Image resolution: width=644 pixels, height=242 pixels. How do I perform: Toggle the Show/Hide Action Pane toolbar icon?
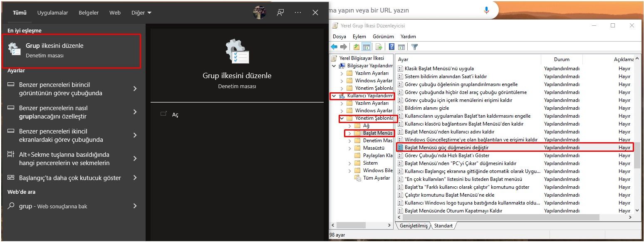[401, 47]
